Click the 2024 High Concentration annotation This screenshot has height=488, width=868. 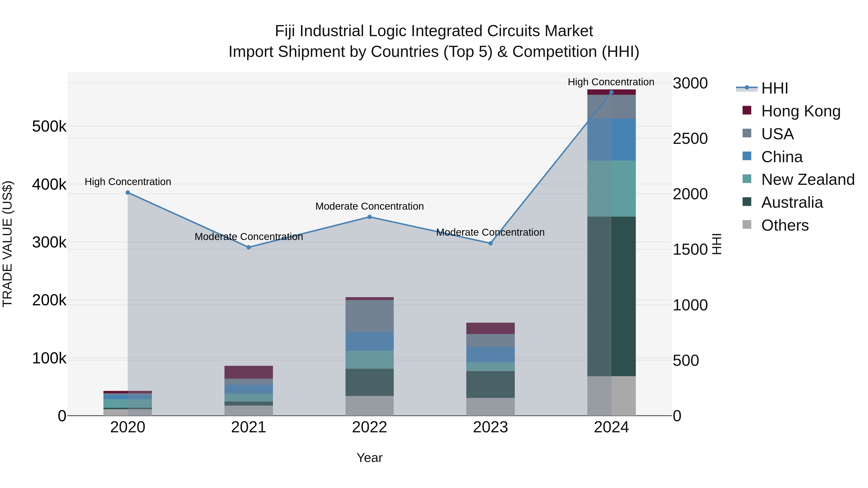pyautogui.click(x=611, y=82)
